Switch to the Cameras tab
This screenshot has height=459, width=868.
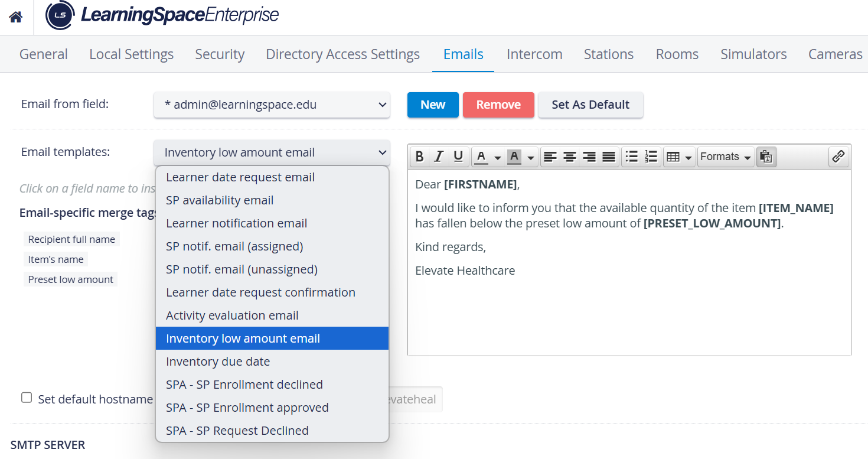click(836, 54)
